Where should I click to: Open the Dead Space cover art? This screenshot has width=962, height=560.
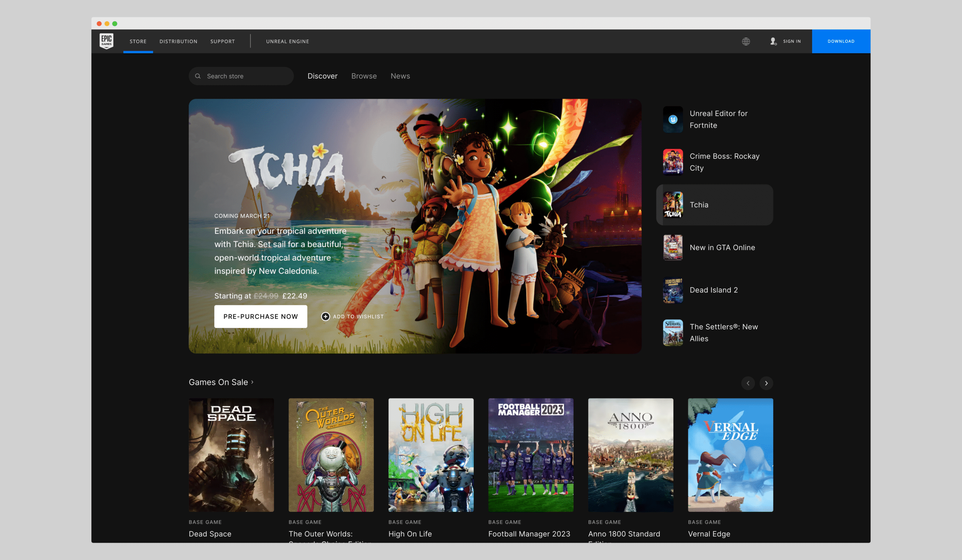231,455
